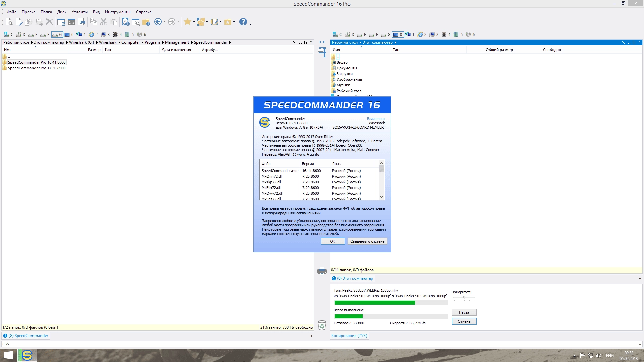Image resolution: width=644 pixels, height=362 pixels.
Task: Switch to (G) SpeedCommander tab
Action: [x=26, y=336]
